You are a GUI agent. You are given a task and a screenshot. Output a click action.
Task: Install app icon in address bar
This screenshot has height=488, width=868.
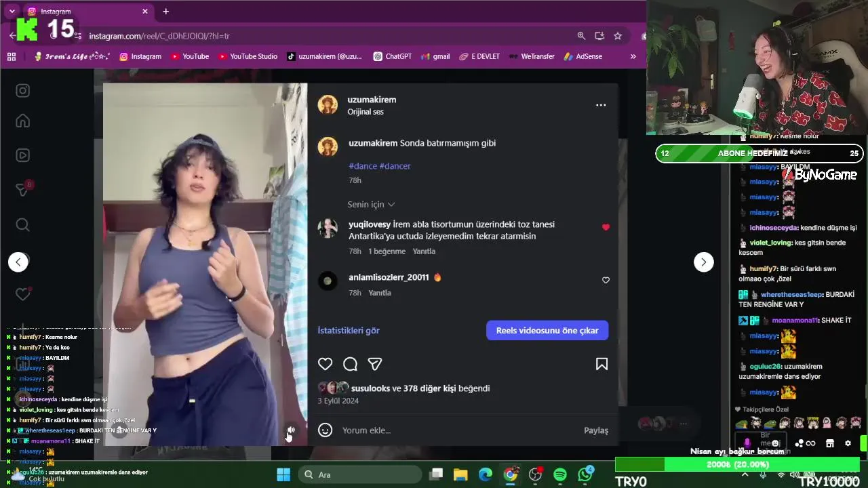pyautogui.click(x=599, y=36)
